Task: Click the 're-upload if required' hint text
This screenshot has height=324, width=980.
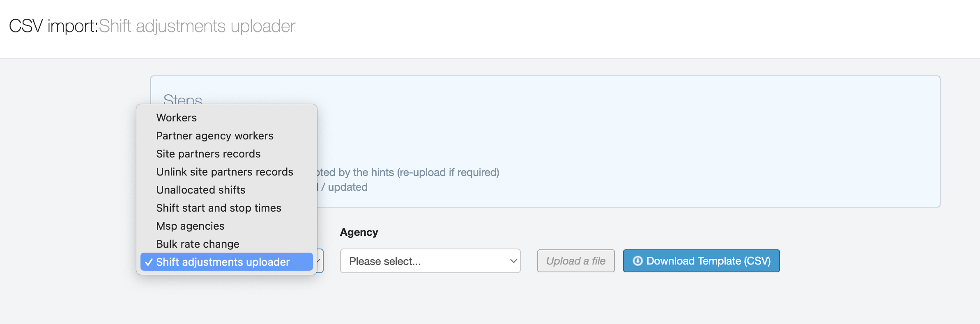Action: [x=448, y=172]
